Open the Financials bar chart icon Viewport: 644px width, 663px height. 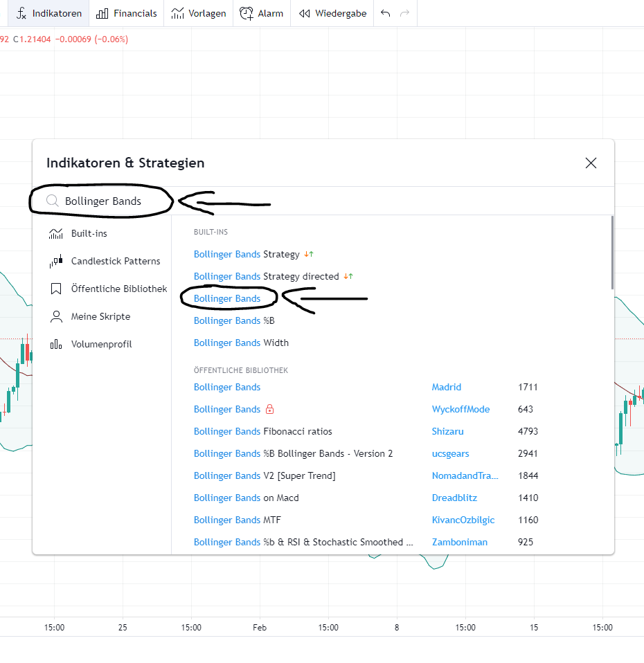tap(102, 13)
